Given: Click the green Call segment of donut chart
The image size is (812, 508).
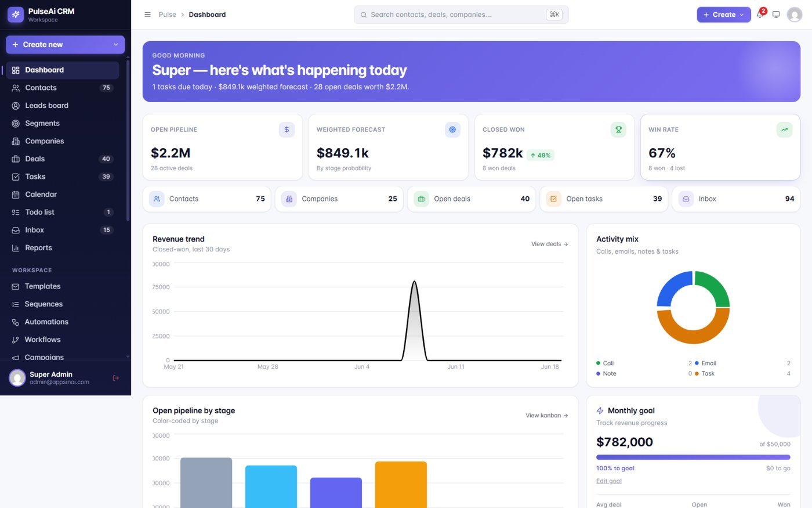Looking at the screenshot, I should pyautogui.click(x=715, y=287).
